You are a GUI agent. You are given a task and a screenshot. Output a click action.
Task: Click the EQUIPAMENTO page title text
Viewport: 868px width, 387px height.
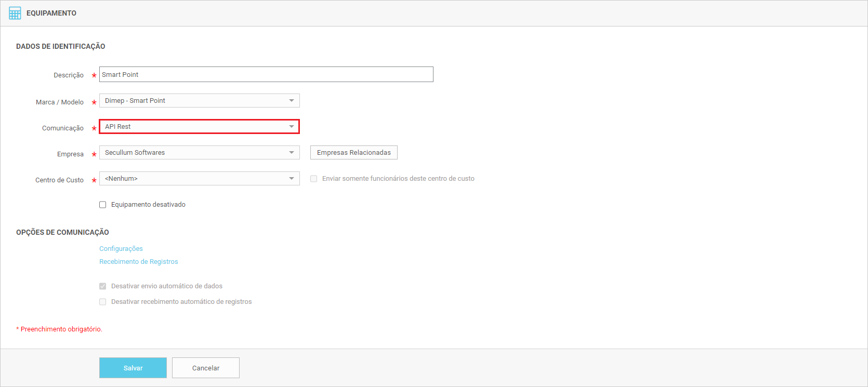51,13
